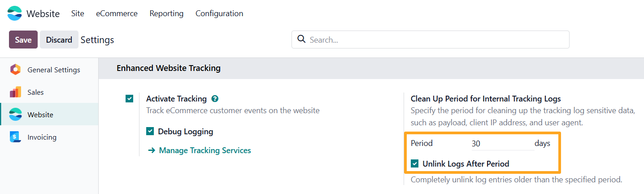Expand the Reporting menu

(166, 13)
